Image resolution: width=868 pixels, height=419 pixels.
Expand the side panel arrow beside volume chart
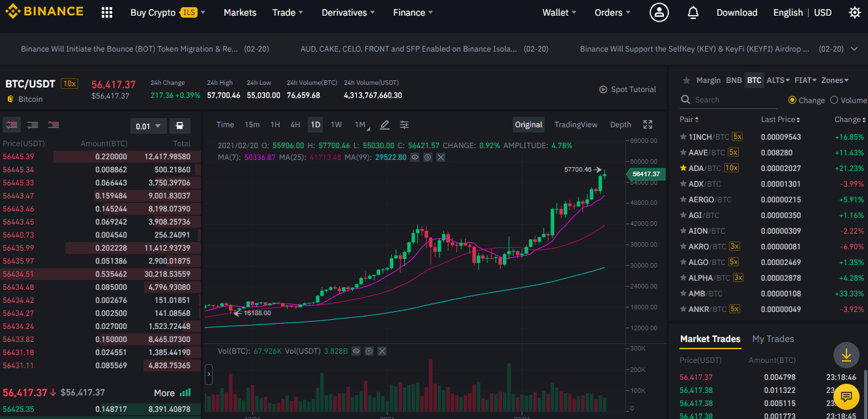[209, 375]
